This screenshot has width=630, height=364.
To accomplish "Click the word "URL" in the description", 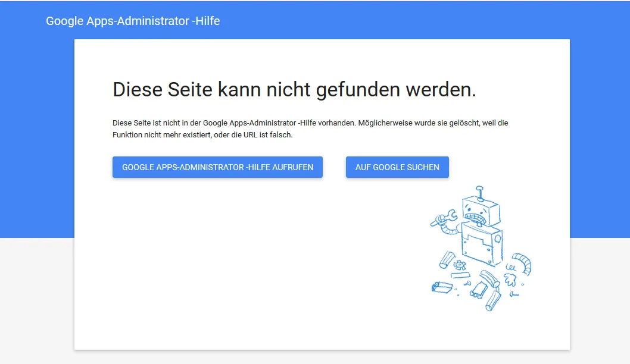I will (250, 135).
